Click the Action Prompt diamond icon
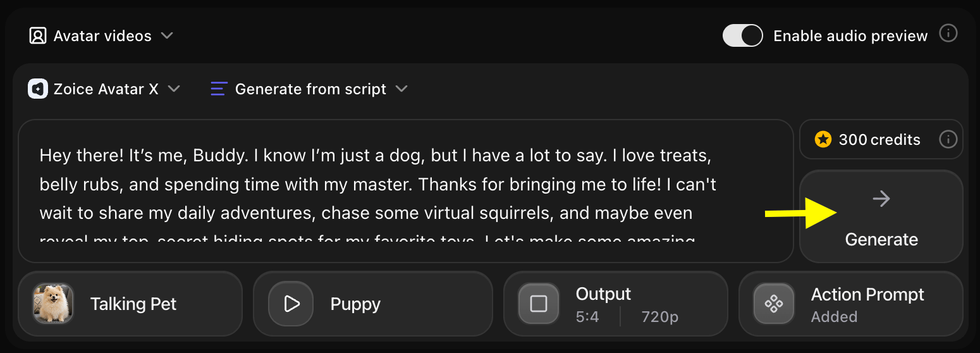Screen dimensions: 980x353 pos(774,304)
